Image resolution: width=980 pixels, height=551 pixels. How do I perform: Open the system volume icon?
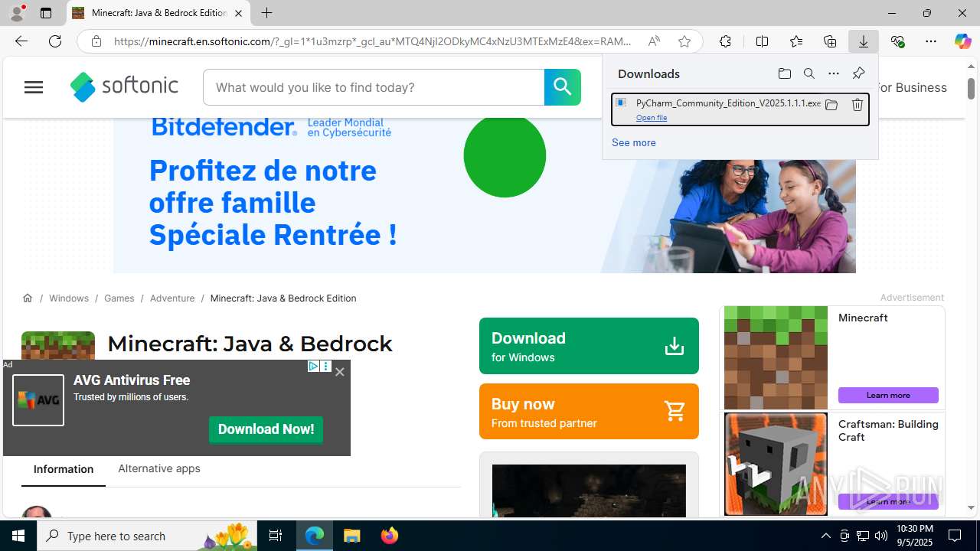(881, 536)
